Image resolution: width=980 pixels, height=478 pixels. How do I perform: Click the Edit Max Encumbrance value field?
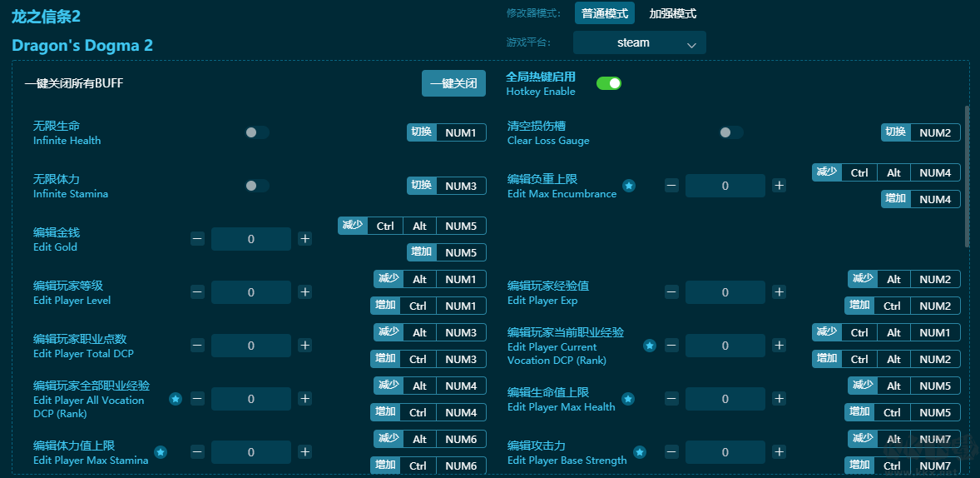[x=725, y=186]
